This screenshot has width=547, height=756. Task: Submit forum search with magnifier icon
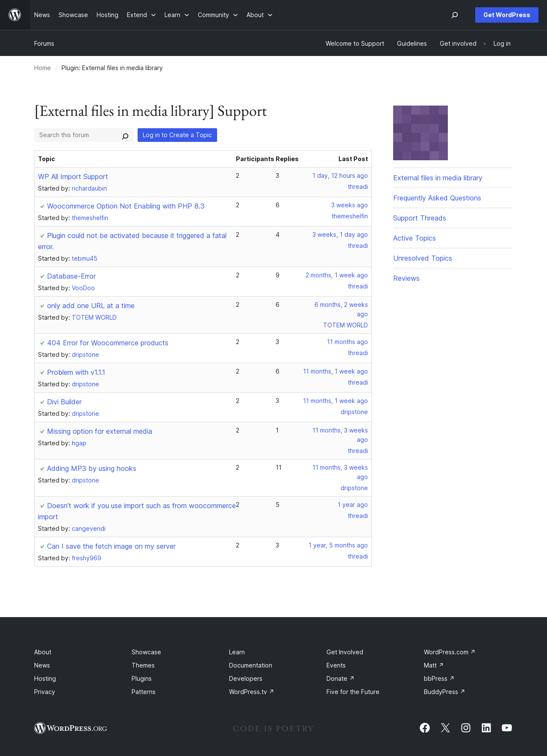coord(125,136)
